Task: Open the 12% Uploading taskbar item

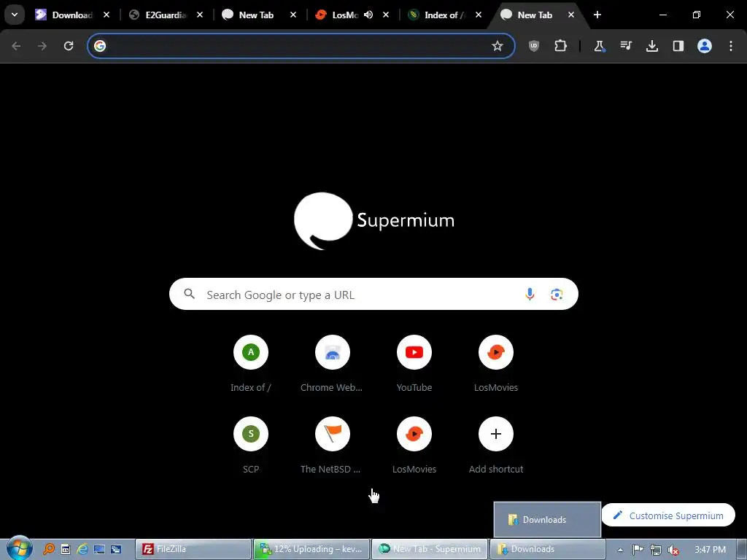Action: pos(311,549)
